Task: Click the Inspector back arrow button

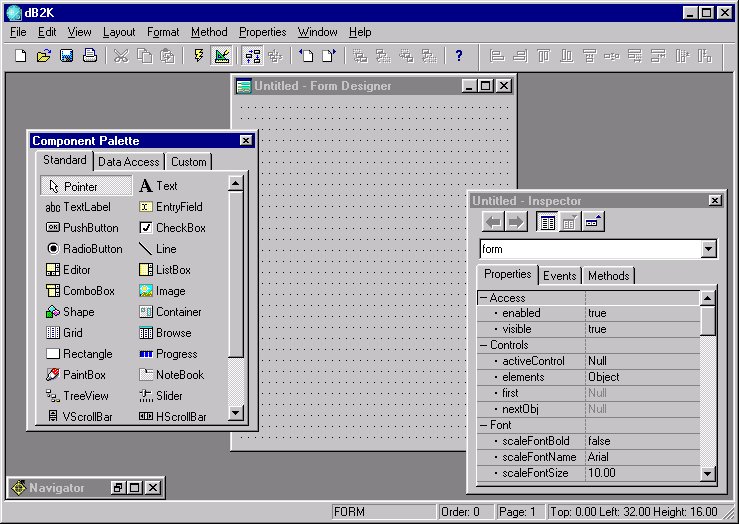Action: (493, 222)
